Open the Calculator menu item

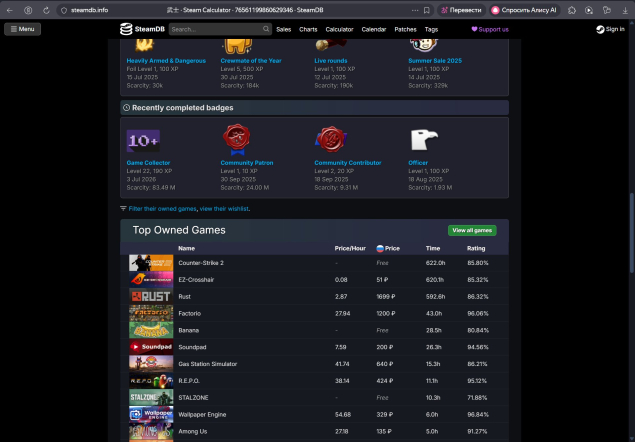(x=339, y=29)
